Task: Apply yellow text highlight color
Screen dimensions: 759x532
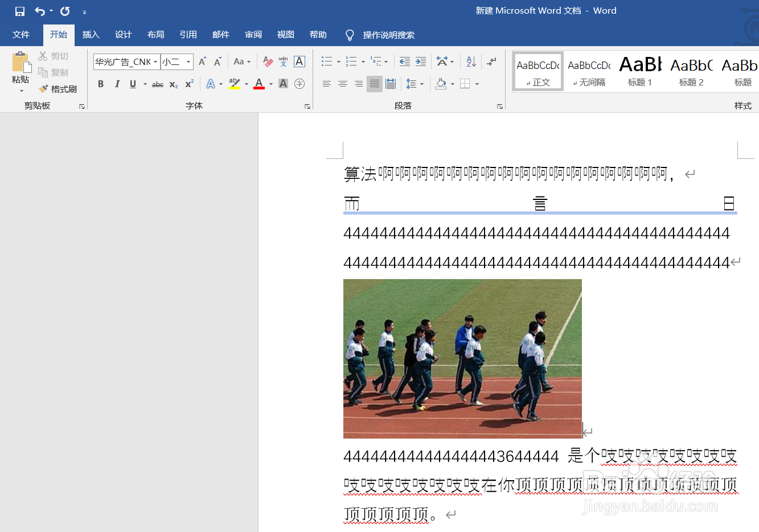Action: (x=234, y=84)
